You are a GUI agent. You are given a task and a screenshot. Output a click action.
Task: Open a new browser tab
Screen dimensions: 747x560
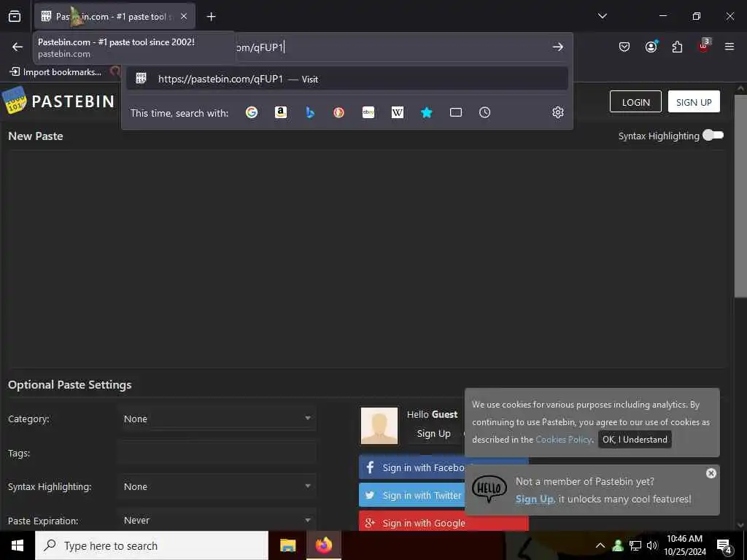click(x=211, y=17)
